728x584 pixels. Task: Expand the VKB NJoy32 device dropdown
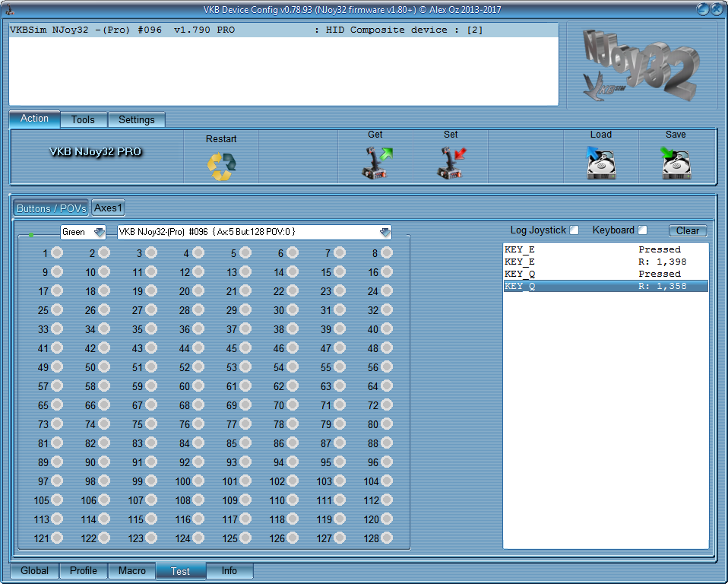385,232
